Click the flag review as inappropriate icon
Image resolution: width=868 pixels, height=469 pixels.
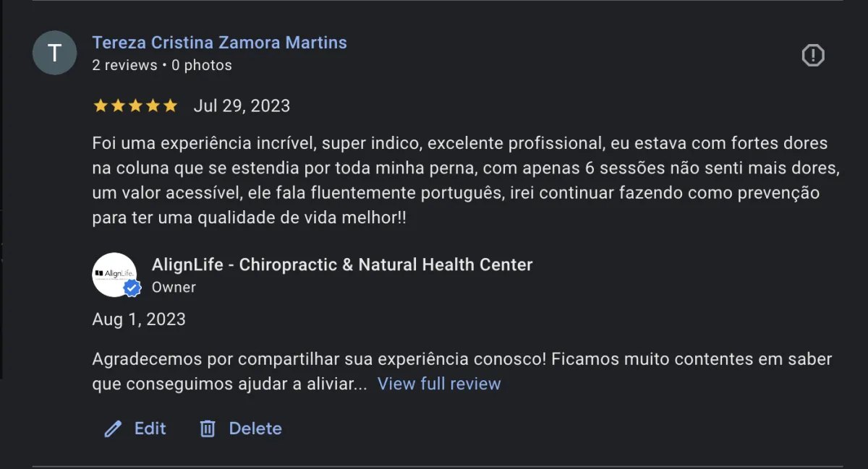(x=813, y=55)
